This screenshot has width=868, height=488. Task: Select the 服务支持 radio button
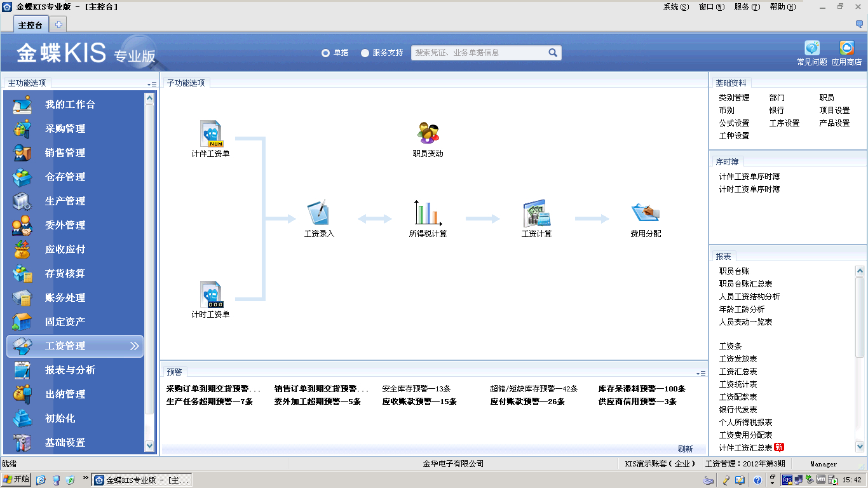[365, 53]
